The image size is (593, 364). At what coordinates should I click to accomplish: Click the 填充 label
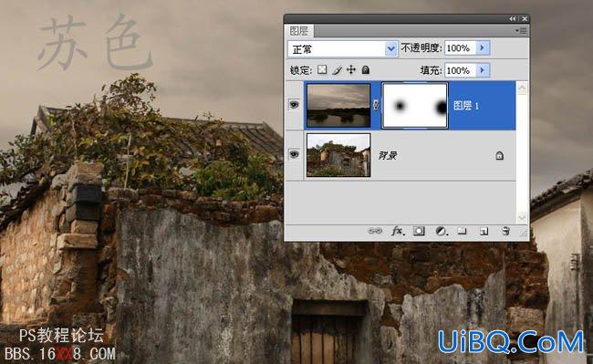coord(431,70)
